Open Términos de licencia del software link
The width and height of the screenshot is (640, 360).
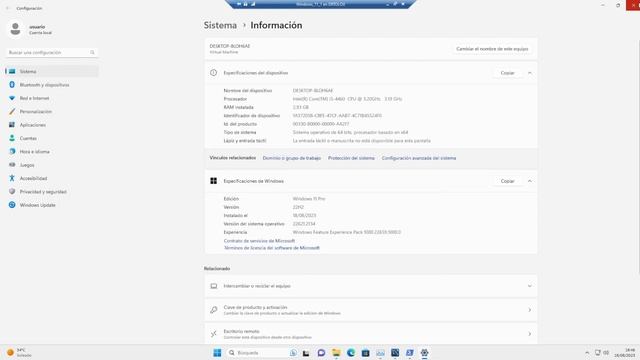tap(271, 248)
